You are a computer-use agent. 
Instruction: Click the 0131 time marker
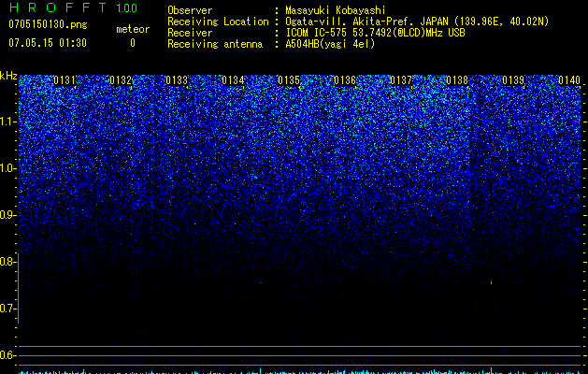(65, 80)
